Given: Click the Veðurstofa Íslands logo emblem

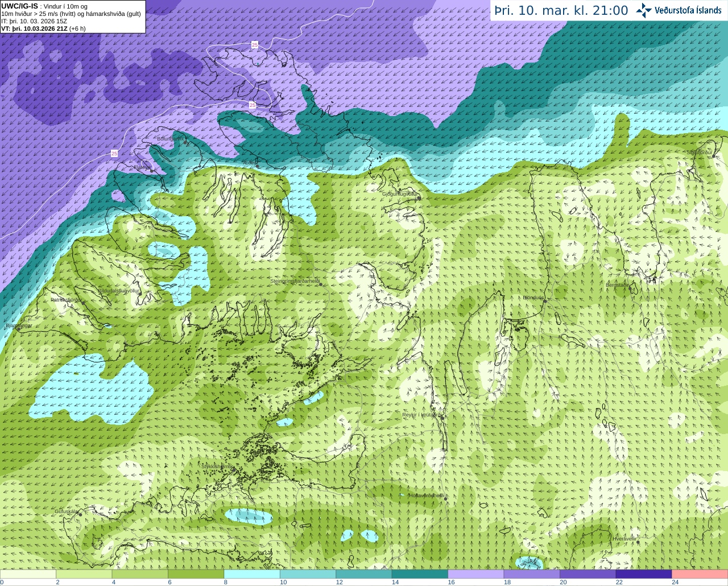Looking at the screenshot, I should click(644, 10).
